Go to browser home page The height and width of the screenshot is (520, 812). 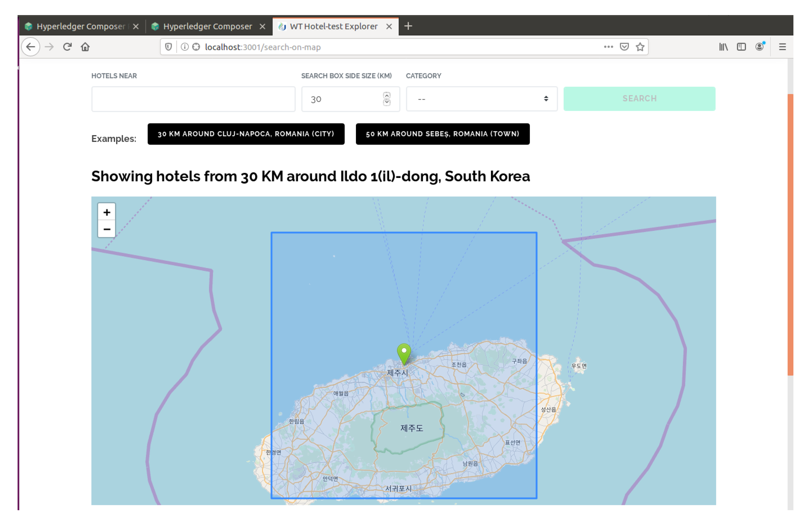tap(85, 46)
